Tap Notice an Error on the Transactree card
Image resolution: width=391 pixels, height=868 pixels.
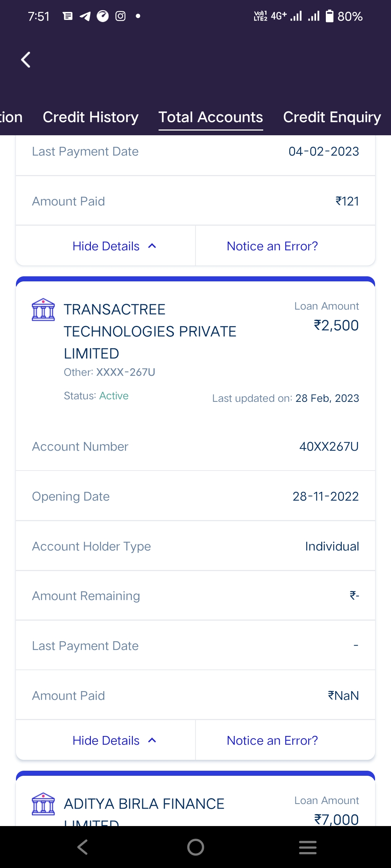click(272, 740)
